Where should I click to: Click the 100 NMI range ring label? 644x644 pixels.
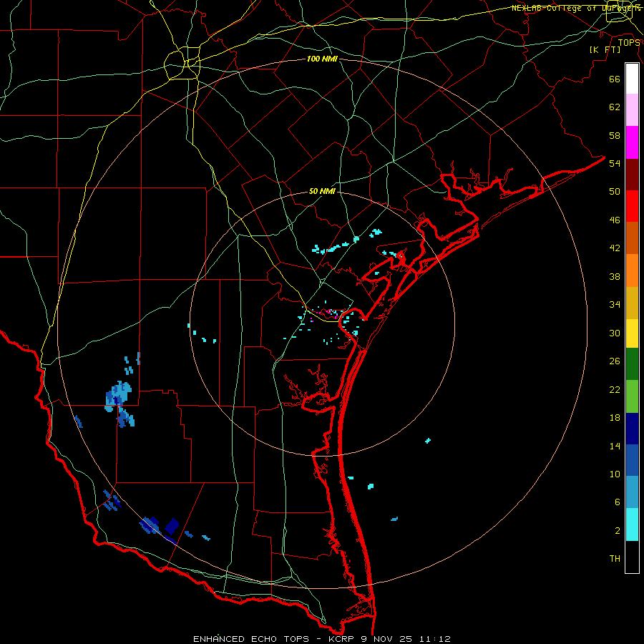322,59
